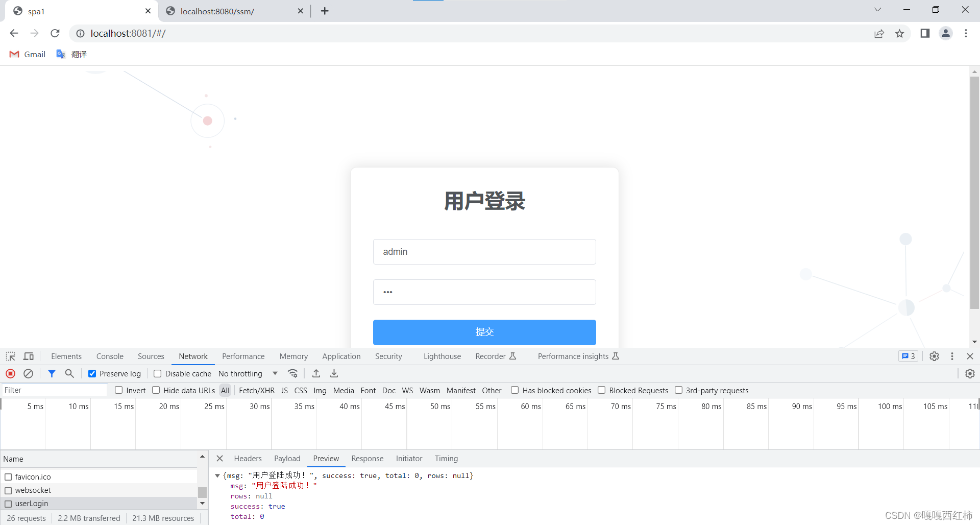The height and width of the screenshot is (525, 980).
Task: Clear the network log
Action: point(28,373)
